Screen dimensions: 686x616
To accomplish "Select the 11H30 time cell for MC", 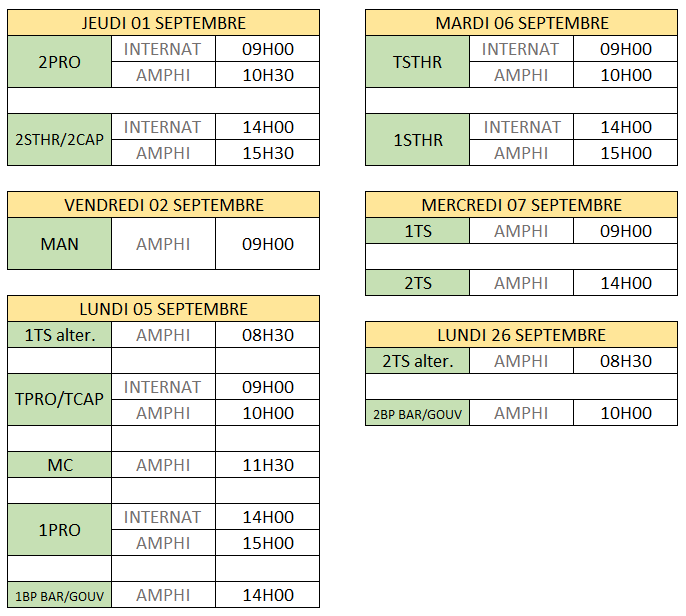I will pyautogui.click(x=268, y=465).
